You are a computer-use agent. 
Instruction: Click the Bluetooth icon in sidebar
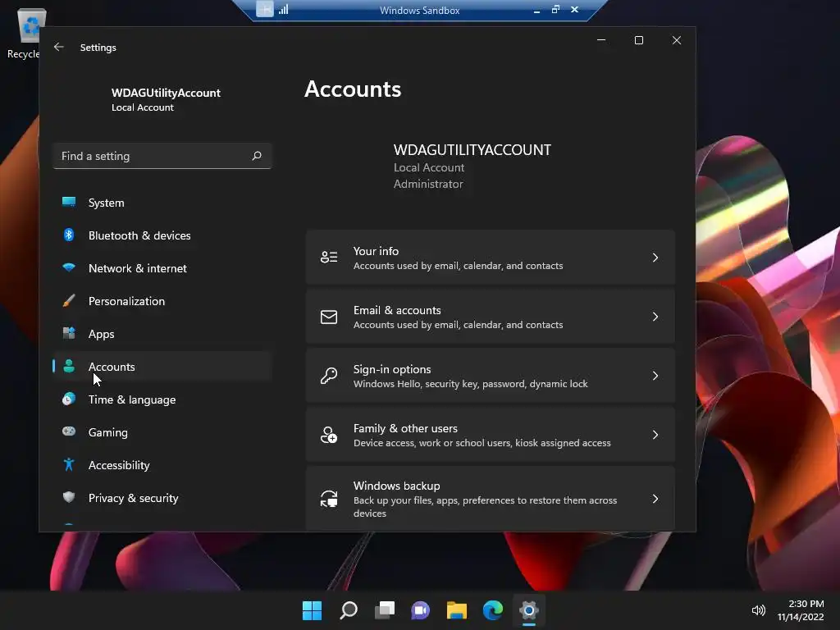tap(69, 235)
